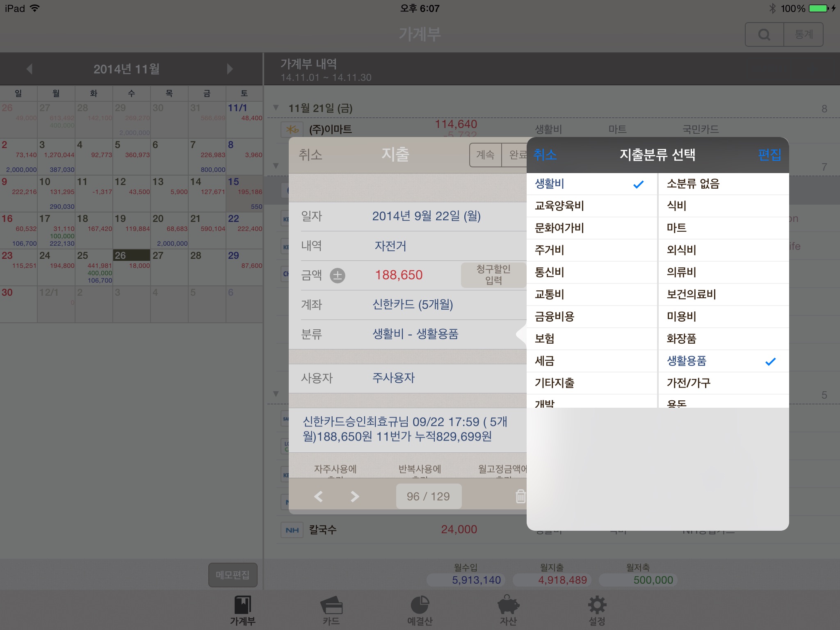This screenshot has height=630, width=840.
Task: Choose the 외식비 subcategory
Action: coord(724,250)
